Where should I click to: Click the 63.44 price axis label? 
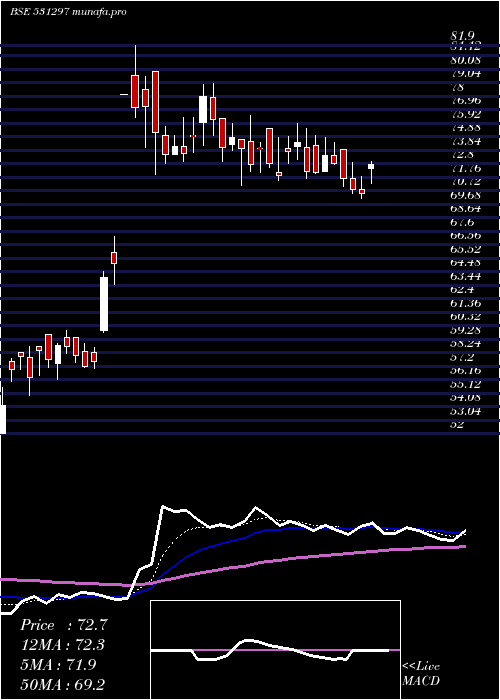pos(466,276)
